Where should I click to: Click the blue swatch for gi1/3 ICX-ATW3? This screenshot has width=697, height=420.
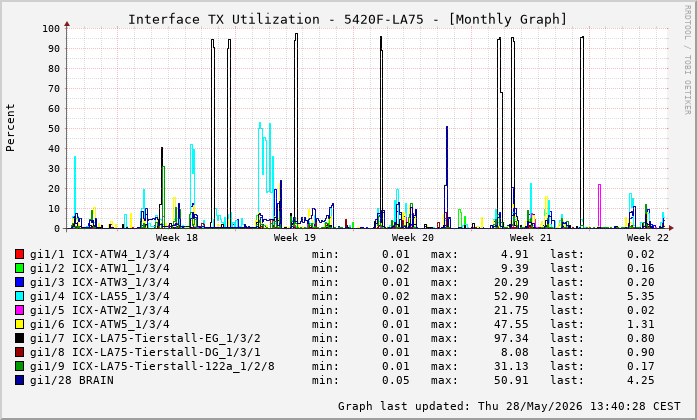[19, 282]
